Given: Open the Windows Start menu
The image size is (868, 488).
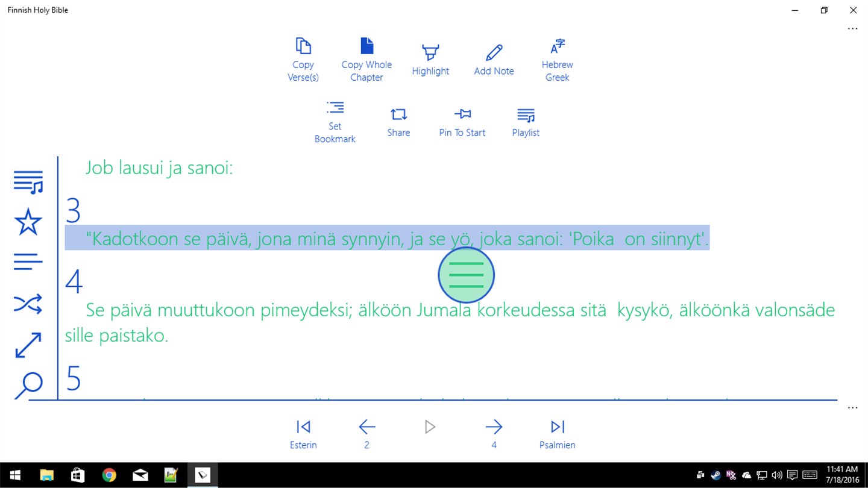Looking at the screenshot, I should pyautogui.click(x=14, y=475).
